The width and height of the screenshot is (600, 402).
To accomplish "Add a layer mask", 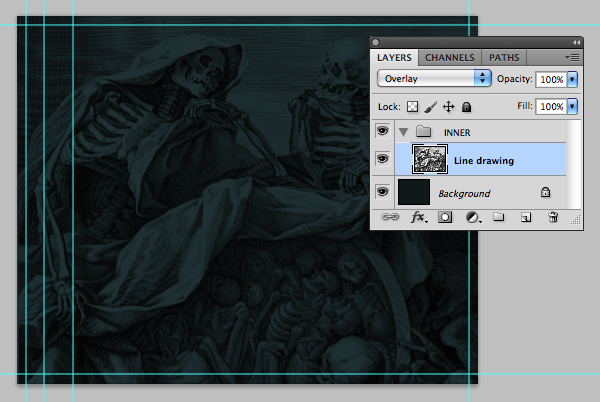I will [x=445, y=217].
